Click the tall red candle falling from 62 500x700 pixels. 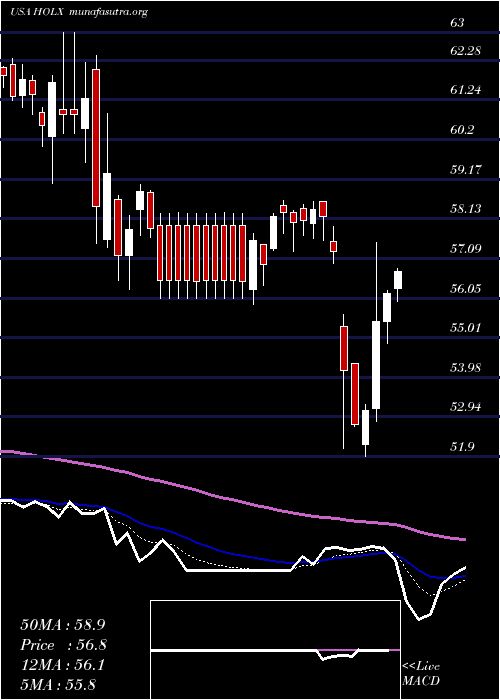pyautogui.click(x=96, y=138)
